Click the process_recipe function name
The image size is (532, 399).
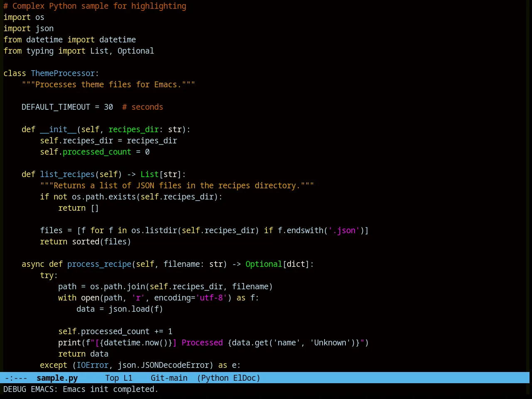point(99,264)
